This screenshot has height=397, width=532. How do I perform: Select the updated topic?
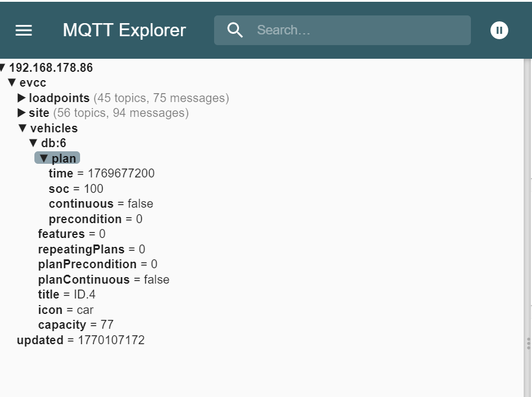tap(40, 340)
